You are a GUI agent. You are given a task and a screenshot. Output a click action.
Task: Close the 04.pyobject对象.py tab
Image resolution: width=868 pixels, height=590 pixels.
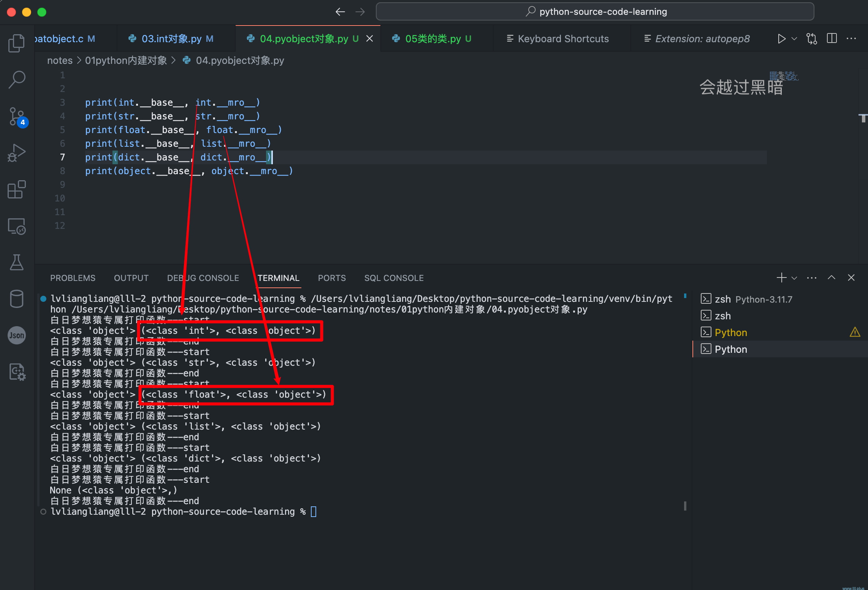[369, 39]
